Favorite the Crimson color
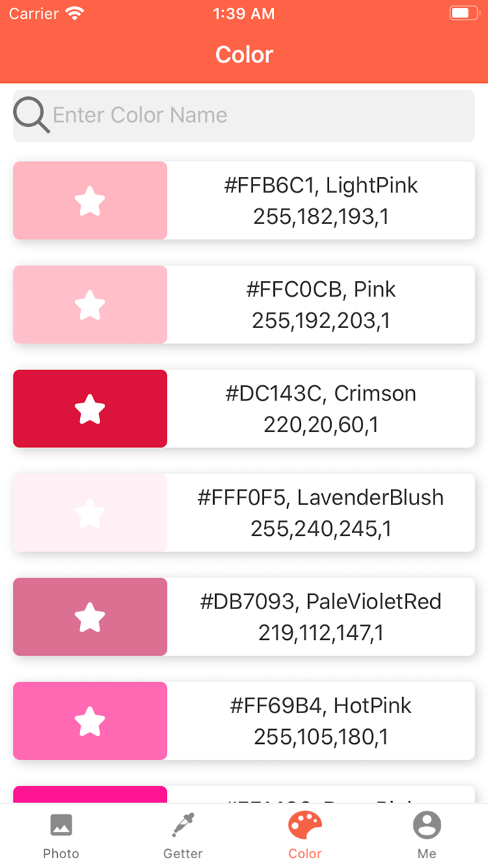Image resolution: width=488 pixels, height=868 pixels. [89, 408]
